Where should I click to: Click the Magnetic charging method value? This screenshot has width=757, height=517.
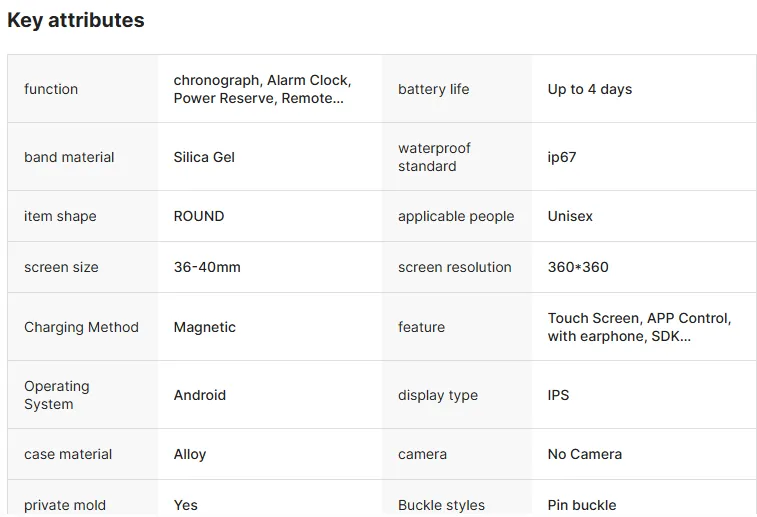[205, 327]
